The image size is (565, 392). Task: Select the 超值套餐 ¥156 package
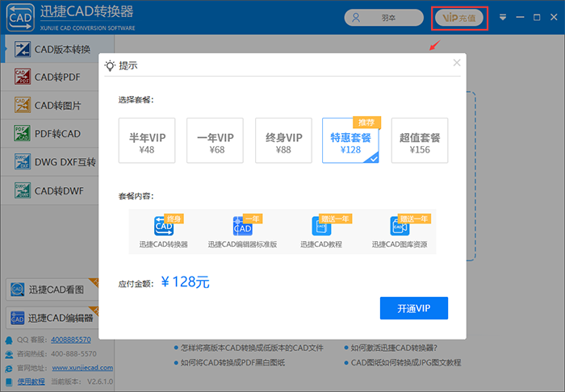[x=420, y=140]
